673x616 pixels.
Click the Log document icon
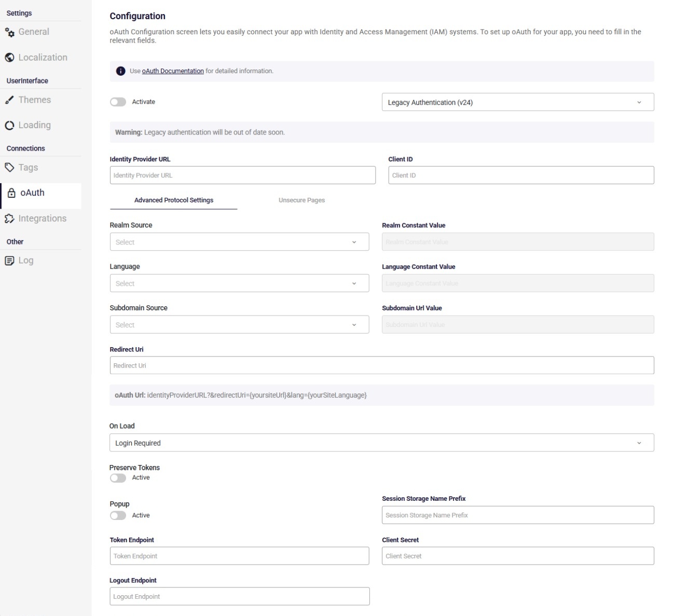tap(9, 261)
